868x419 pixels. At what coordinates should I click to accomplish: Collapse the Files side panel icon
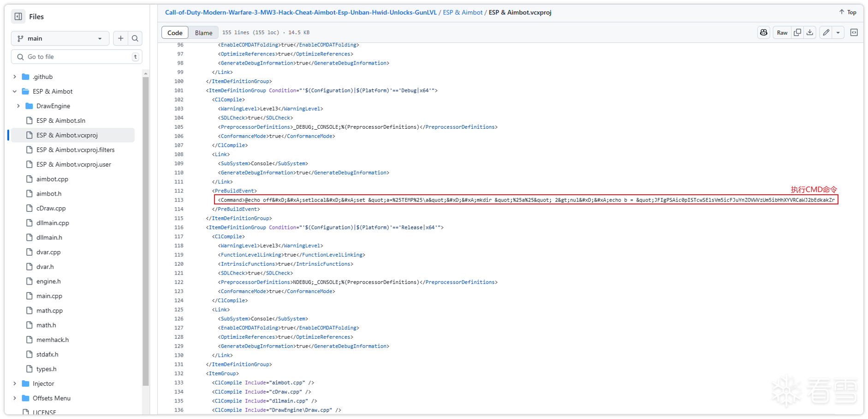coord(18,17)
